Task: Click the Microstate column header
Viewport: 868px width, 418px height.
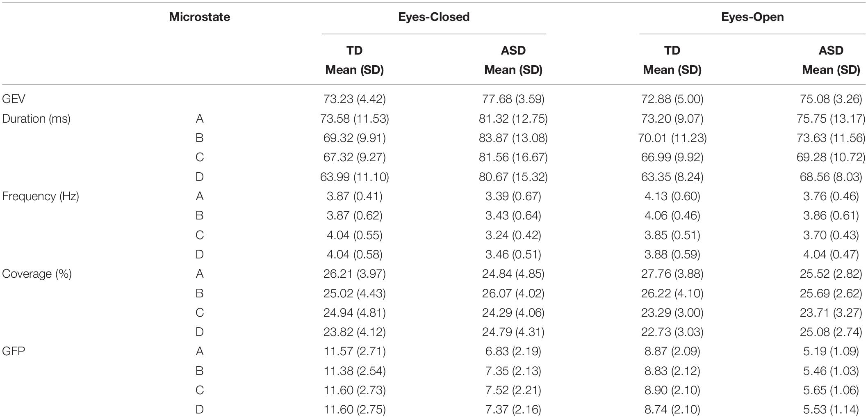Action: (x=199, y=17)
